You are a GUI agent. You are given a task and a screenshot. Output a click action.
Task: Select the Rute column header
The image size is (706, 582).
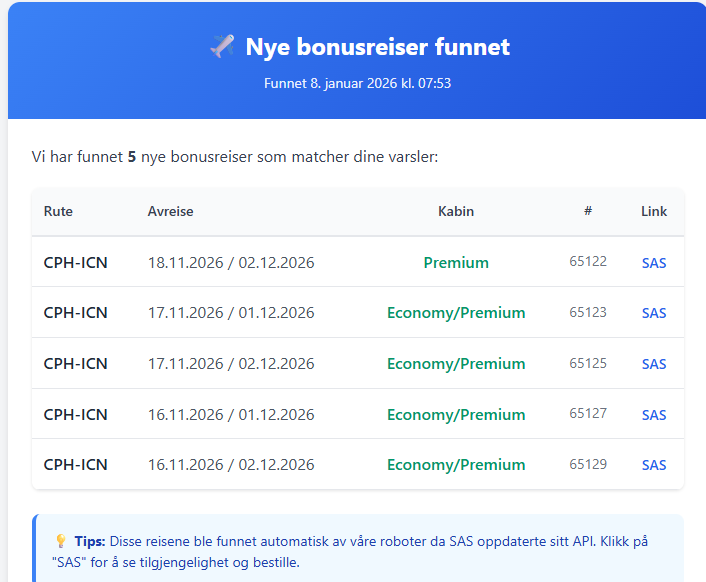pyautogui.click(x=58, y=212)
